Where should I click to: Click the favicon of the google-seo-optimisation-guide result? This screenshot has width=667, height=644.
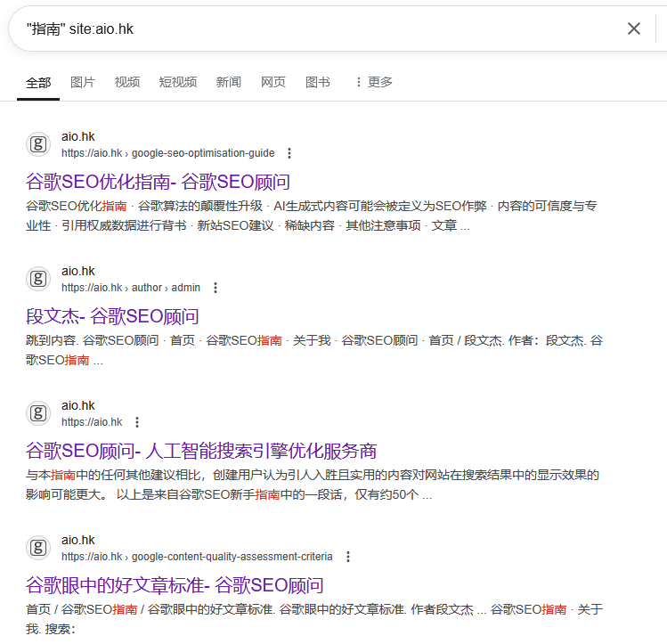[38, 144]
